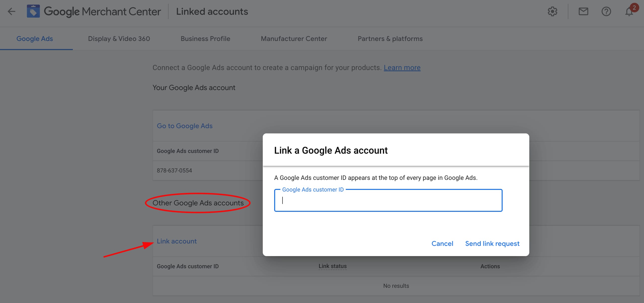The height and width of the screenshot is (303, 644).
Task: Switch to the Display & Video 360 tab
Action: 119,38
